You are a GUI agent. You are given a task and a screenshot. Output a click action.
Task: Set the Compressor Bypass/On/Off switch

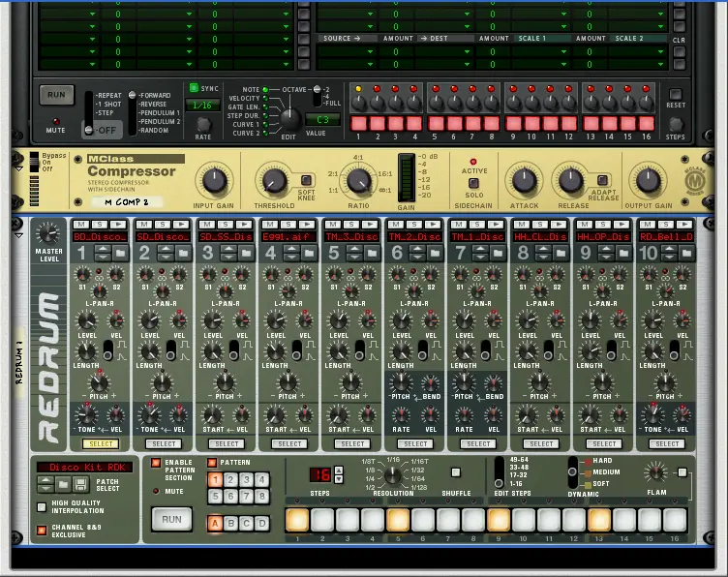(34, 162)
